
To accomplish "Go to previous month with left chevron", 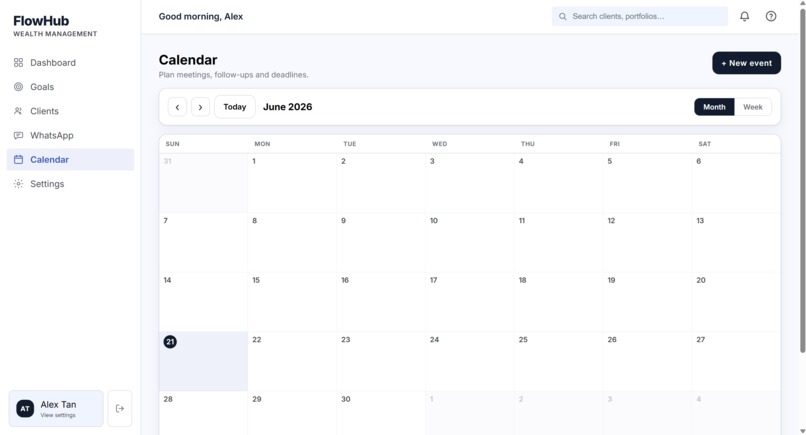I will click(177, 107).
